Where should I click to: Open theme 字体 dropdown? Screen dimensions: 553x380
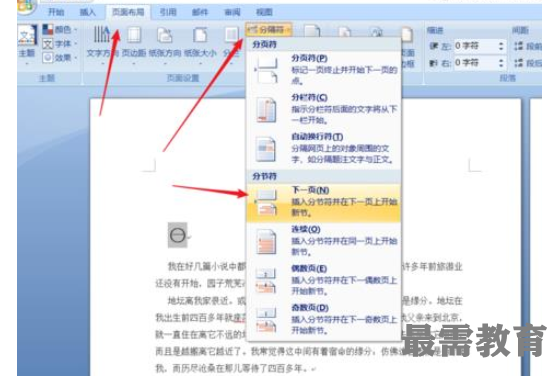[60, 43]
